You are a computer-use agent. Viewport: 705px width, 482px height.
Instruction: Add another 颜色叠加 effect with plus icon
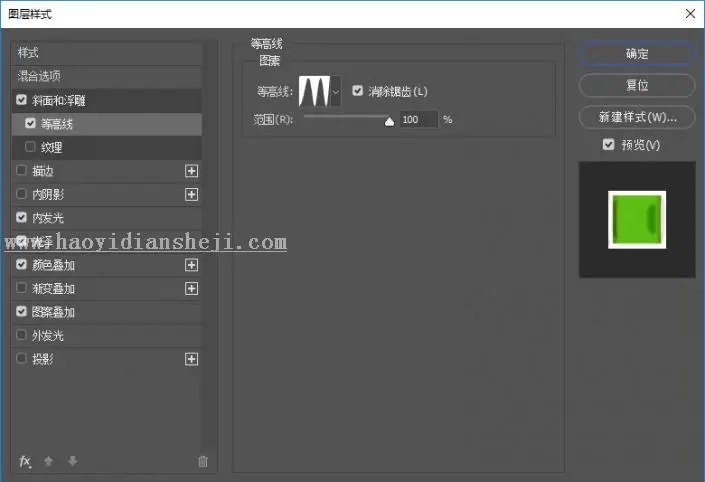pyautogui.click(x=192, y=265)
